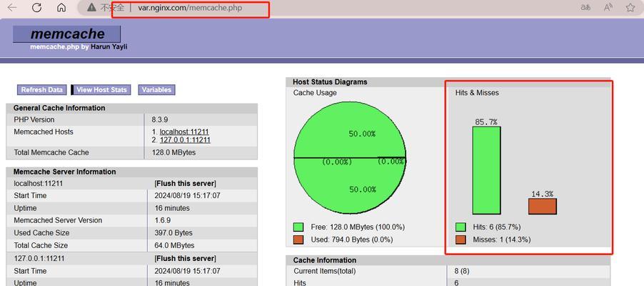
Task: Open the View Host Stats tab
Action: pos(101,89)
